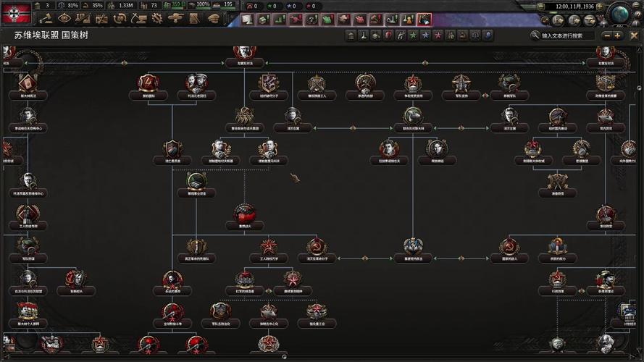Open the Recruit and Deploy airplane menu
This screenshot has height=362, width=644.
point(175,19)
